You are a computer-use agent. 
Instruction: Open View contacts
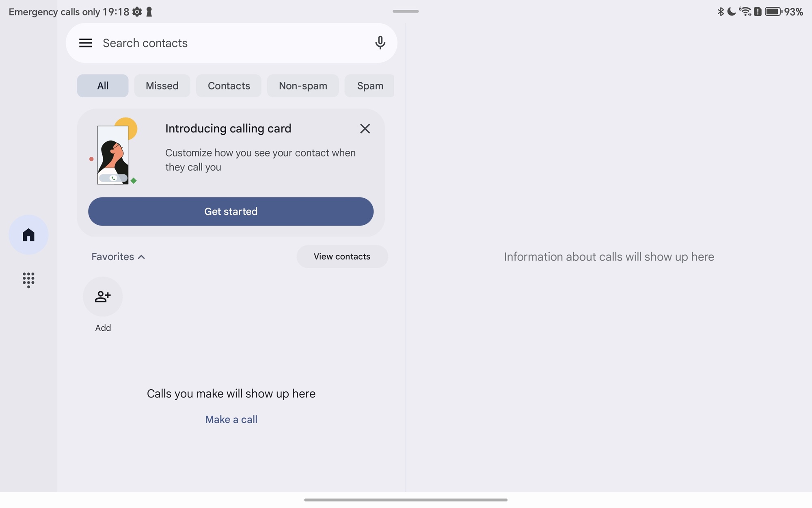click(x=342, y=256)
